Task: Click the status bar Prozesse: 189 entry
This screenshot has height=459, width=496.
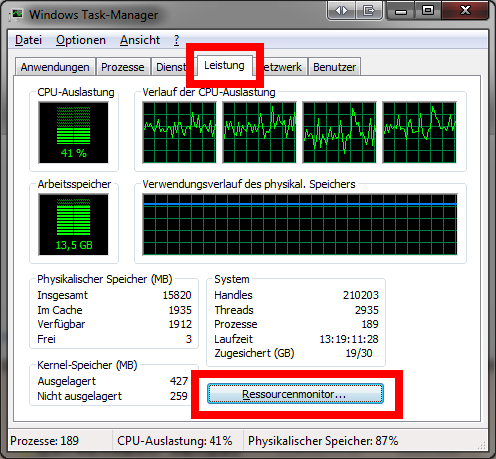Action: coord(44,441)
